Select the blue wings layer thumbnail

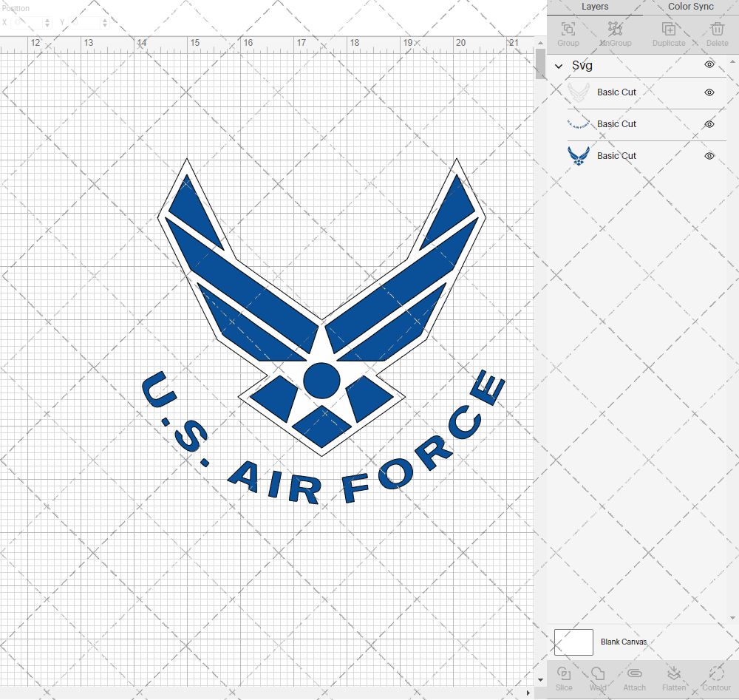click(x=579, y=156)
